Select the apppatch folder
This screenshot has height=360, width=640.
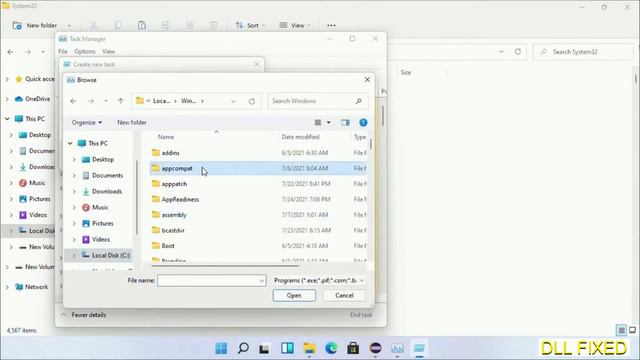(x=258, y=184)
